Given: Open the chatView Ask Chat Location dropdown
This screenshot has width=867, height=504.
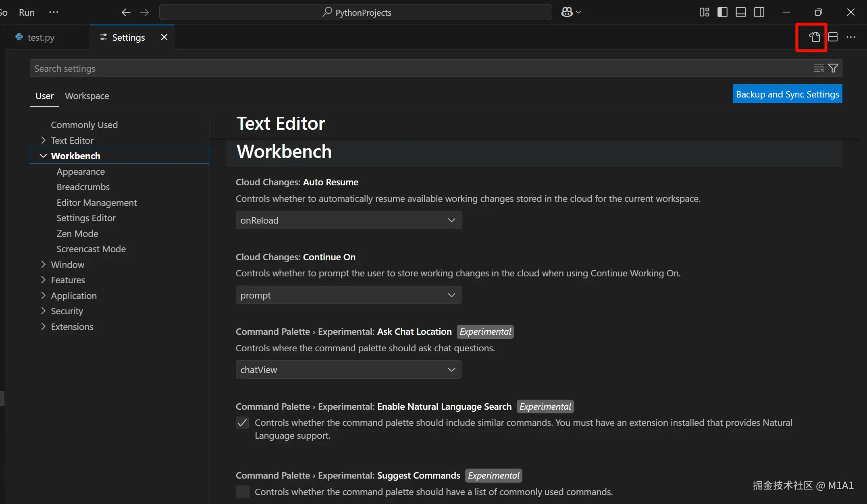Looking at the screenshot, I should coord(348,370).
